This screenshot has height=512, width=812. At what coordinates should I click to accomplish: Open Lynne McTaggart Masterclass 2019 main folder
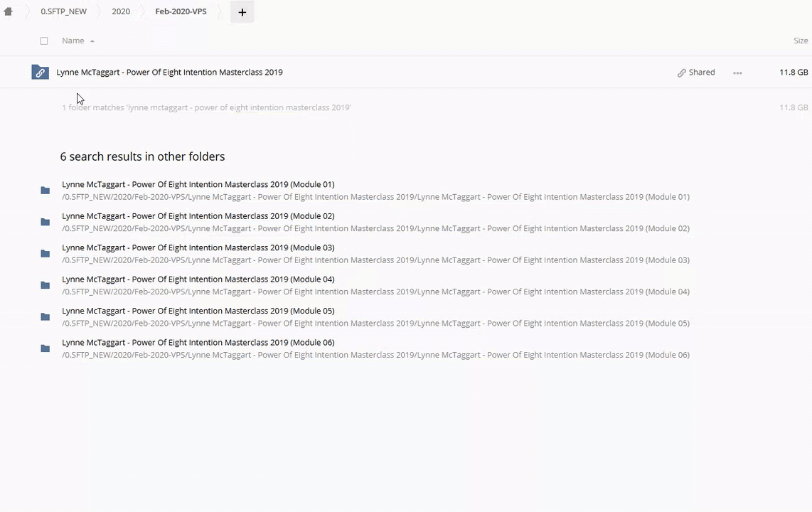(169, 73)
